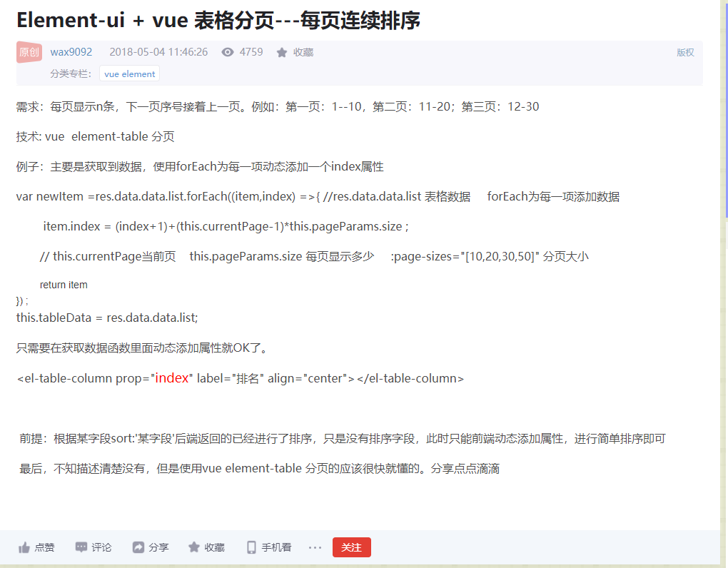Viewport: 728px width, 568px height.
Task: Click the share arrow icon next to 分享
Action: tap(138, 547)
